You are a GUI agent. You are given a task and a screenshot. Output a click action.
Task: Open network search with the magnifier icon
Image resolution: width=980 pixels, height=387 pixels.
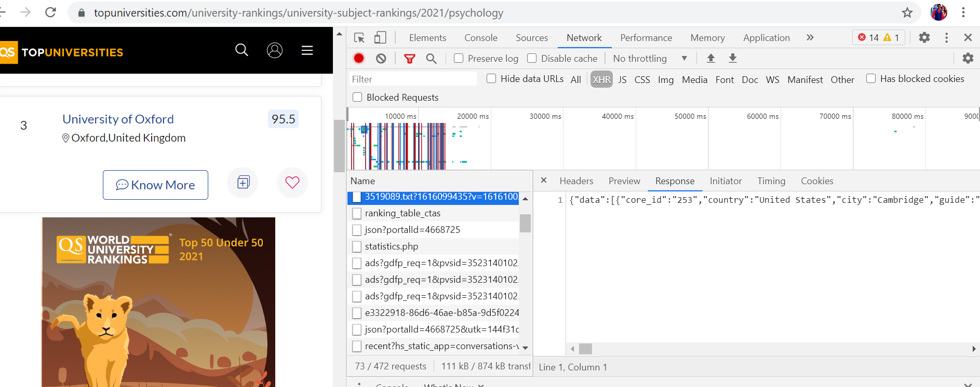pyautogui.click(x=432, y=59)
